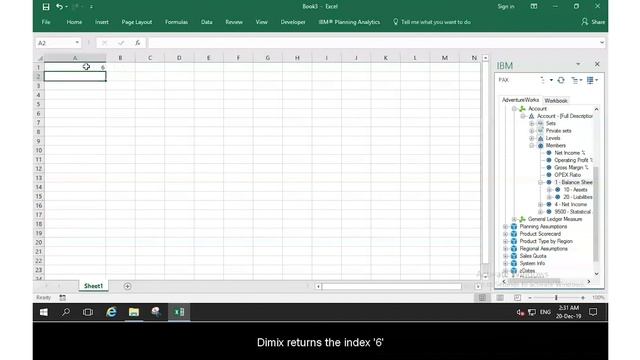The image size is (640, 360).
Task: Open Task View on taskbar
Action: point(88,312)
